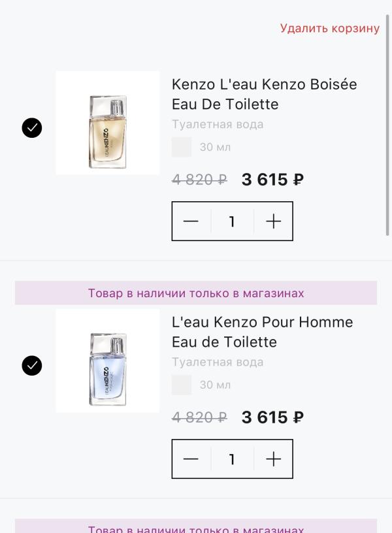Click the crossed-out 4 820 ₽ price of Pour Homme
392x533 pixels.
pos(199,417)
